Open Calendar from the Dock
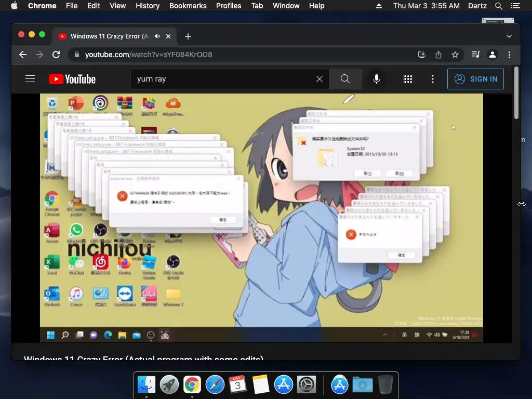 point(237,385)
